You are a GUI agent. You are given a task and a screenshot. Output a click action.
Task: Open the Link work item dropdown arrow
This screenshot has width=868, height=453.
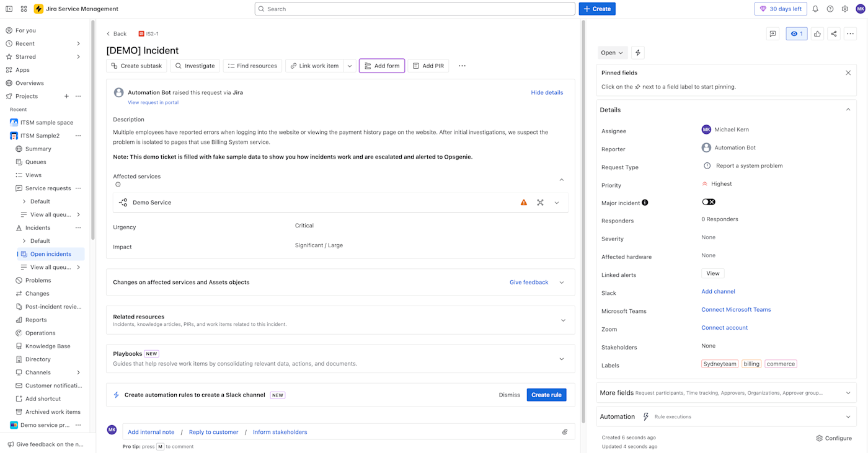pyautogui.click(x=350, y=66)
